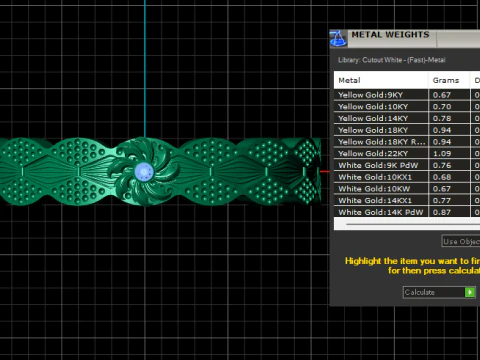Screen dimensions: 480x360
Task: Click the blue gemstone at flower center
Action: click(144, 172)
